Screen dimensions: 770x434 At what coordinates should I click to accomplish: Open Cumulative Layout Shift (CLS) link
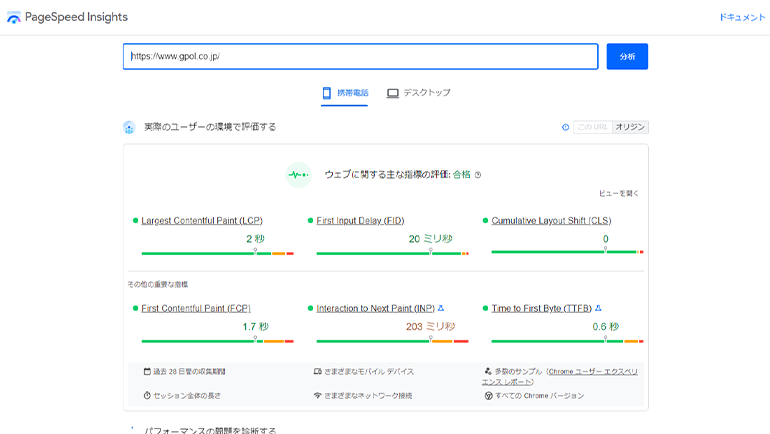tap(551, 221)
